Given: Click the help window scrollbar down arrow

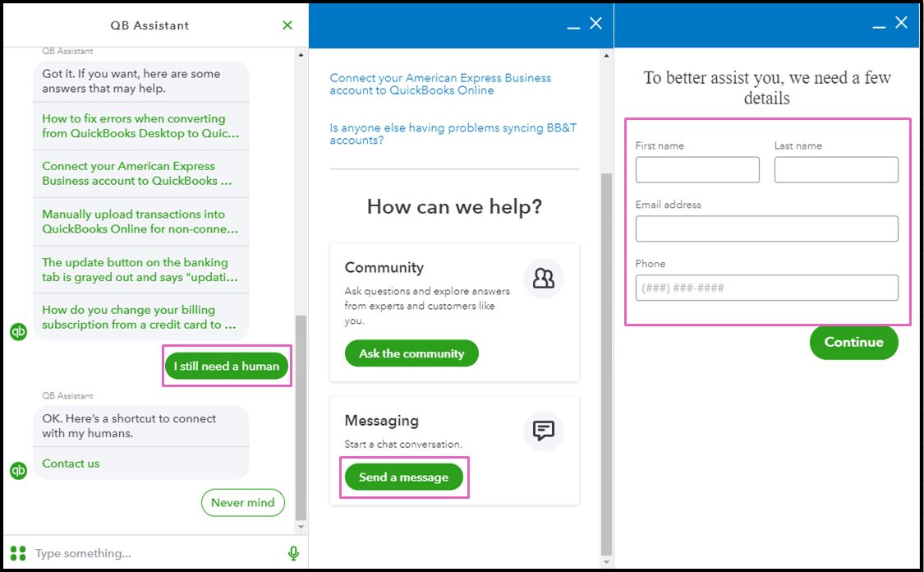Looking at the screenshot, I should click(x=606, y=562).
